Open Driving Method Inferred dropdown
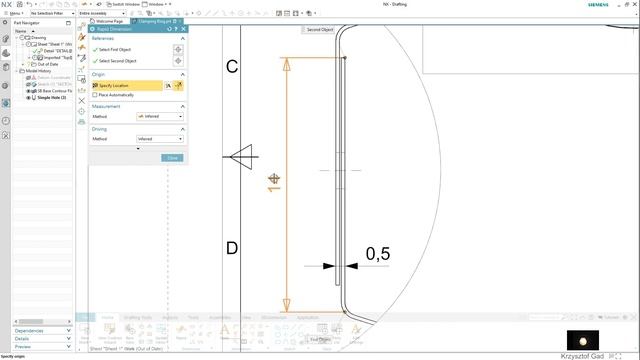Screen dimensions: 640x360 (160, 139)
